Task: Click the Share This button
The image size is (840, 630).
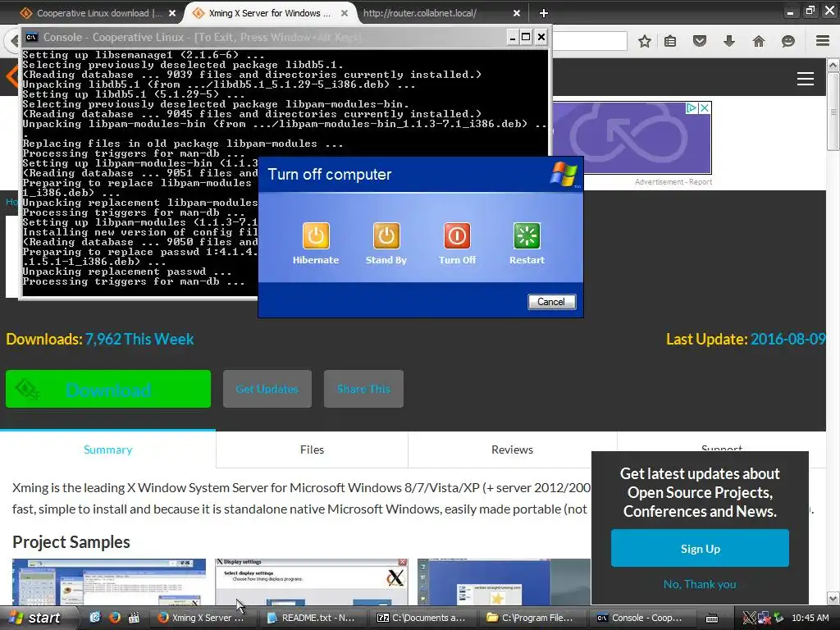Action: click(x=363, y=389)
